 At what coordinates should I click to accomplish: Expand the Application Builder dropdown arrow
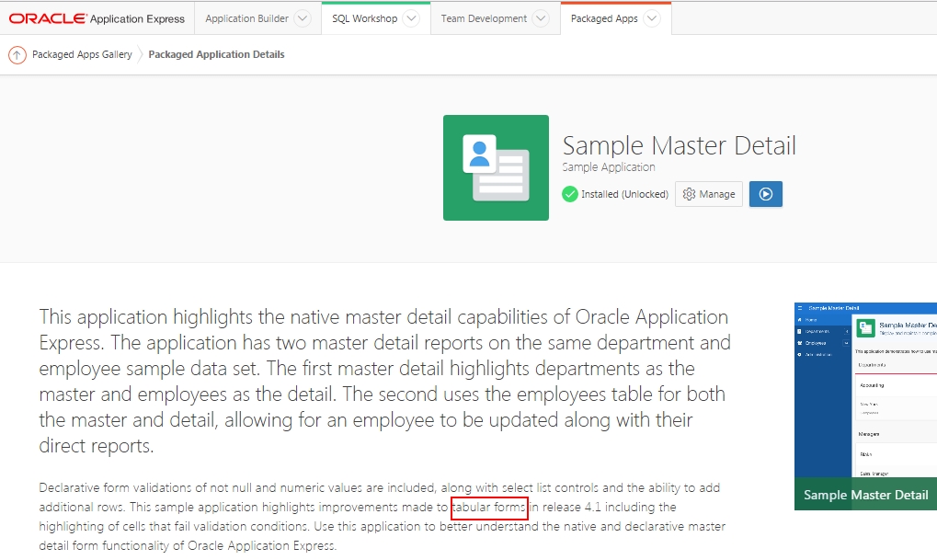[303, 18]
